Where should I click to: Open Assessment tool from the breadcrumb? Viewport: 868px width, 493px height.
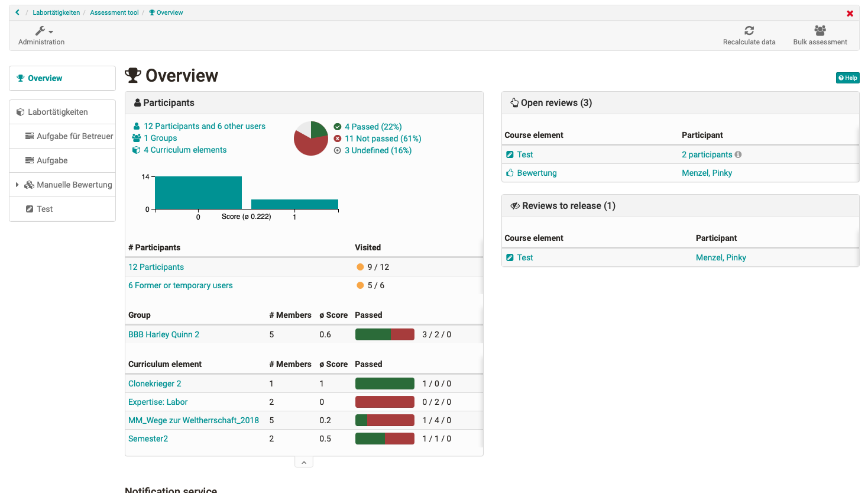(114, 12)
